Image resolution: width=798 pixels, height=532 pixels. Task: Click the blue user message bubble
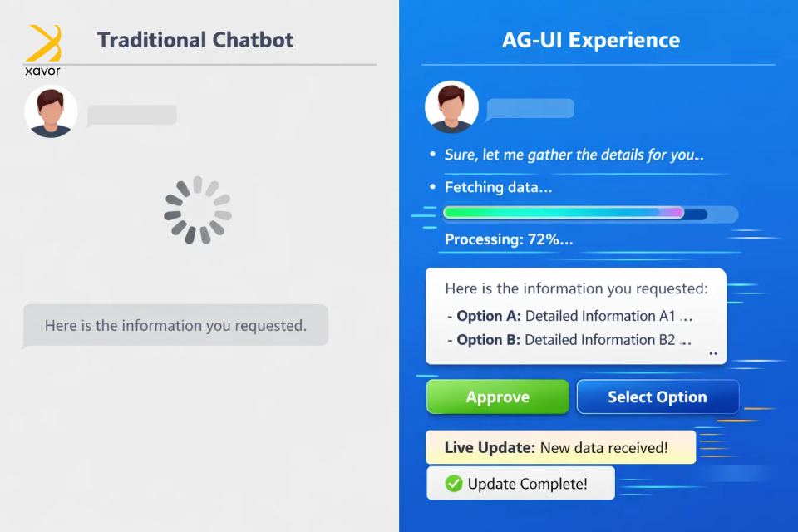pyautogui.click(x=530, y=108)
